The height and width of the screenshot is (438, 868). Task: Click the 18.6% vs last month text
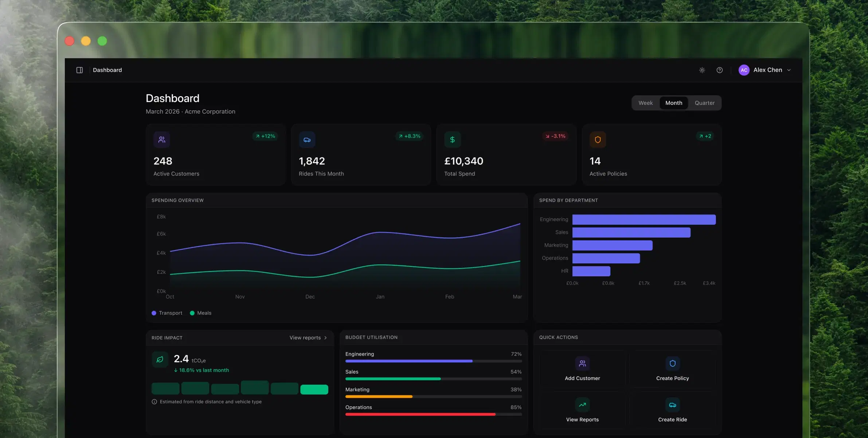(202, 370)
